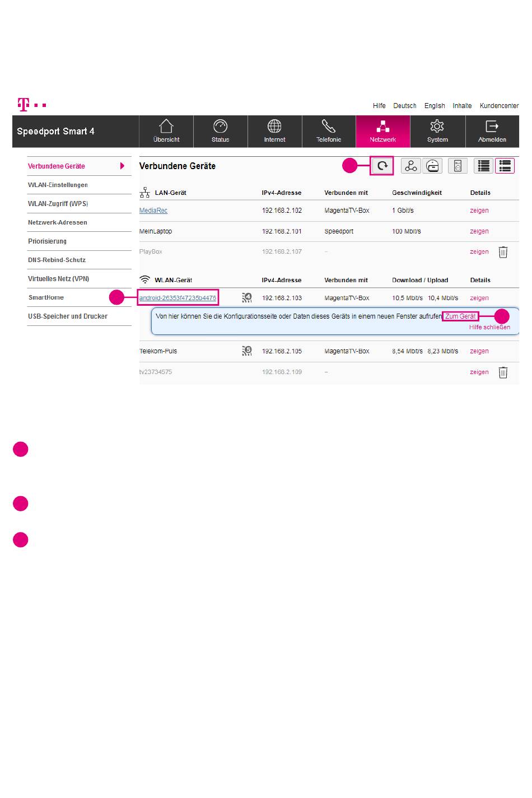Click IP address 192.168.2.105

tap(282, 351)
